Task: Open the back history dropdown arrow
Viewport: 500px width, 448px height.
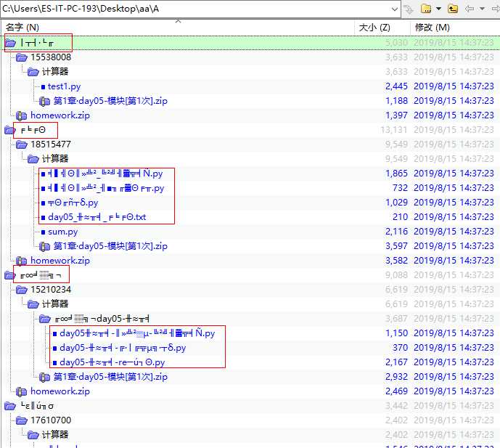Action: coord(483,9)
